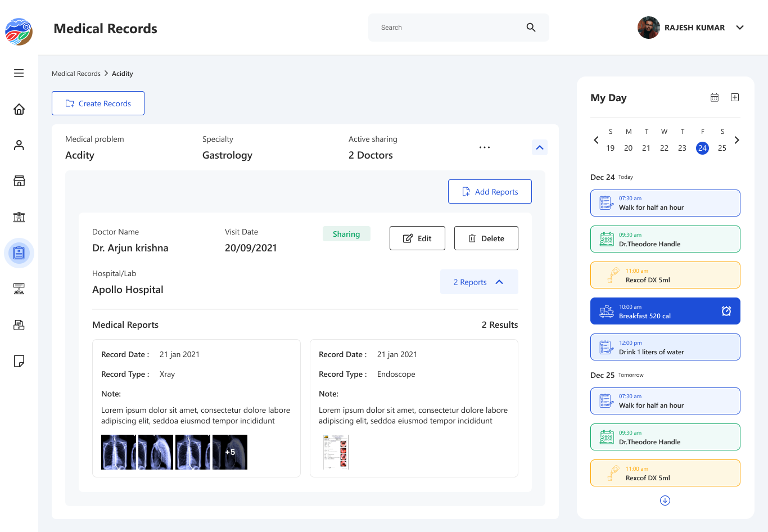The image size is (768, 532).
Task: Open the sticky note icon in the sidebar
Action: [19, 361]
